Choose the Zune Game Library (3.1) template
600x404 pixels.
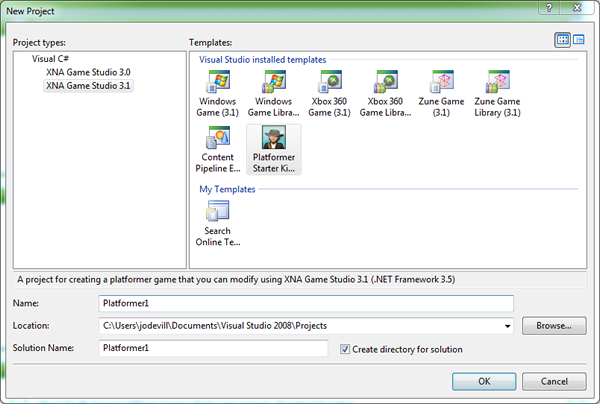[497, 94]
